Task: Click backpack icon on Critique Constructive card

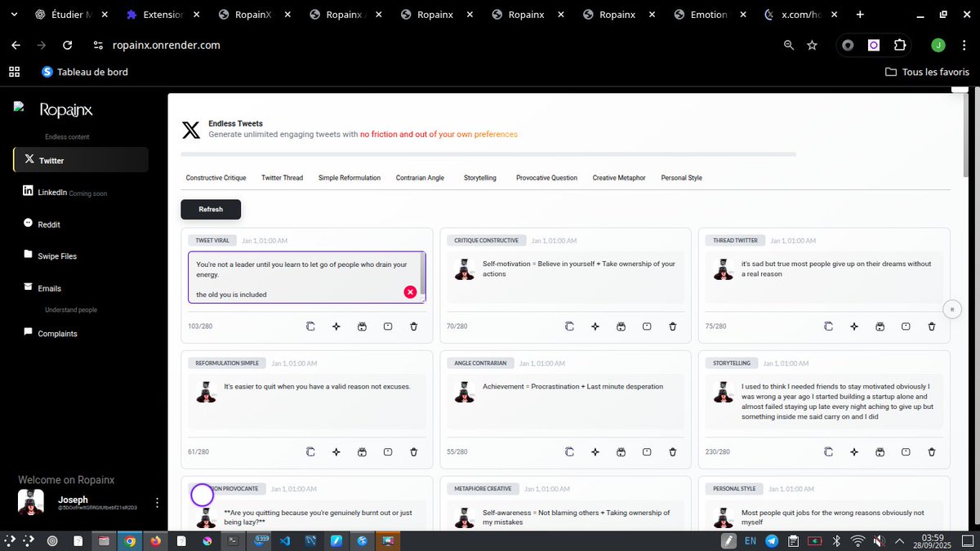Action: click(621, 327)
